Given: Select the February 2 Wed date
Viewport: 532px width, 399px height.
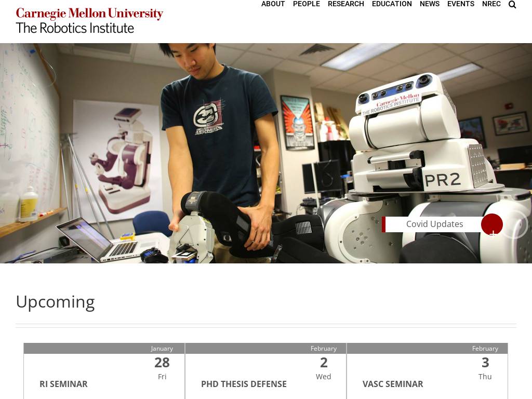Looking at the screenshot, I should [323, 368].
